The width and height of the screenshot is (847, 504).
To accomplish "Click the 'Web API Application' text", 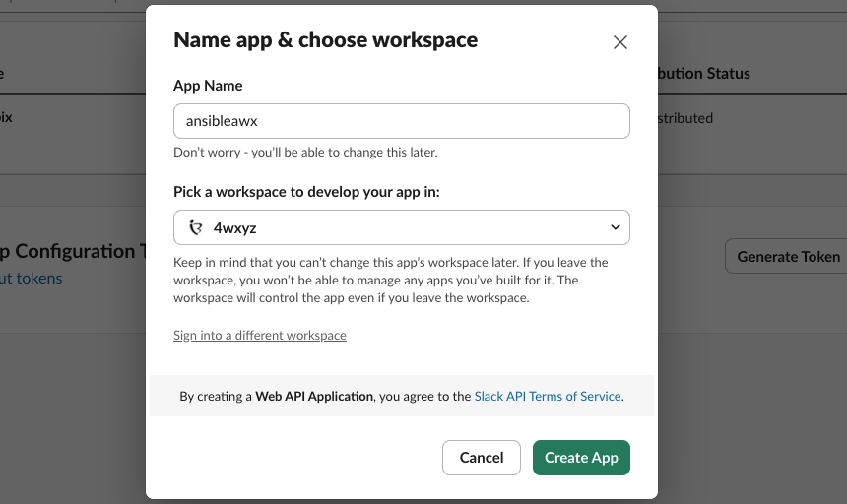I will pos(314,396).
